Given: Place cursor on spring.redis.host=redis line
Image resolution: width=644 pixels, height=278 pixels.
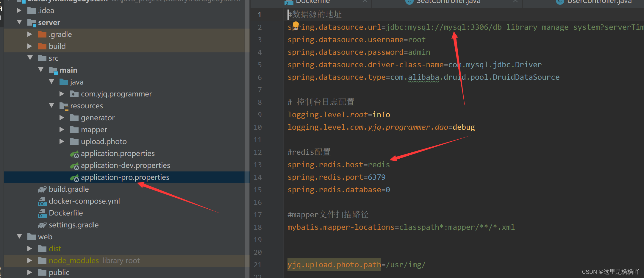Looking at the screenshot, I should coord(339,165).
